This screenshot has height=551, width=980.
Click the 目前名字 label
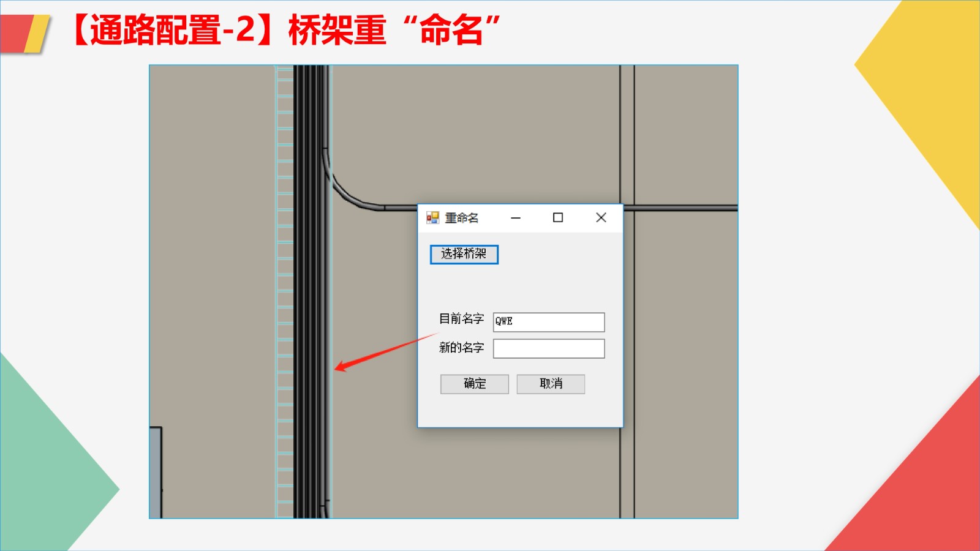tap(461, 319)
